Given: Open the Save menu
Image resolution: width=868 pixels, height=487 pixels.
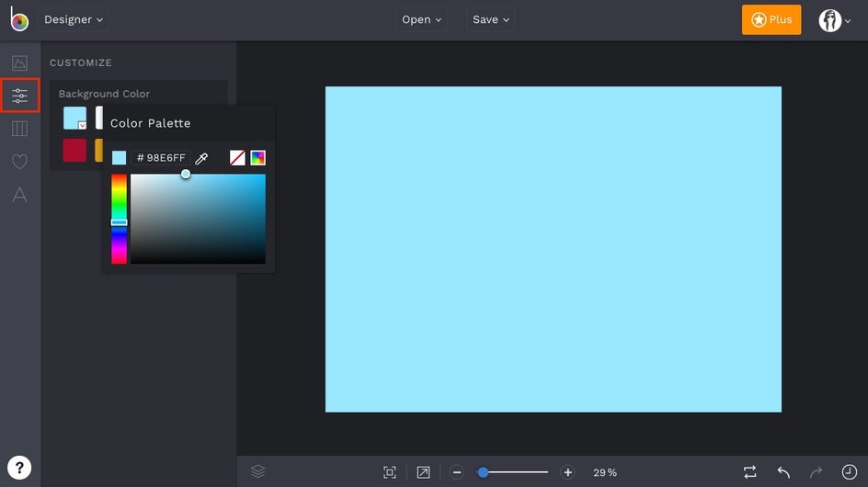Looking at the screenshot, I should click(x=491, y=19).
